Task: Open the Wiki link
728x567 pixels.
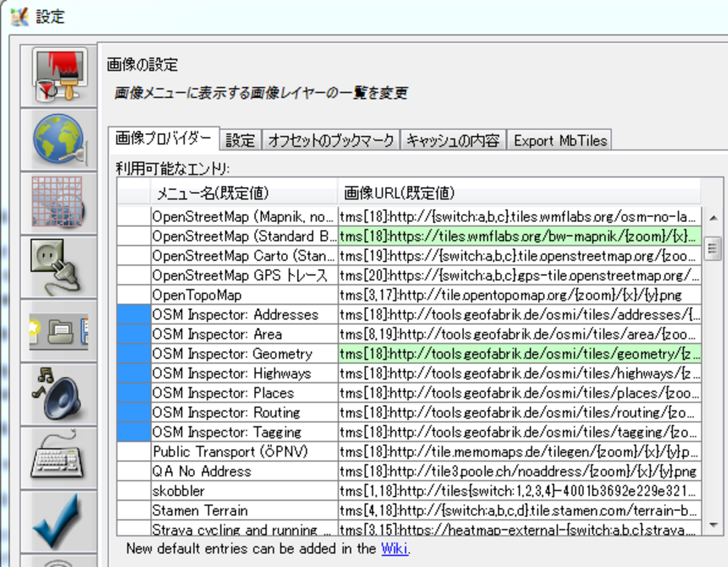Action: coord(394,549)
